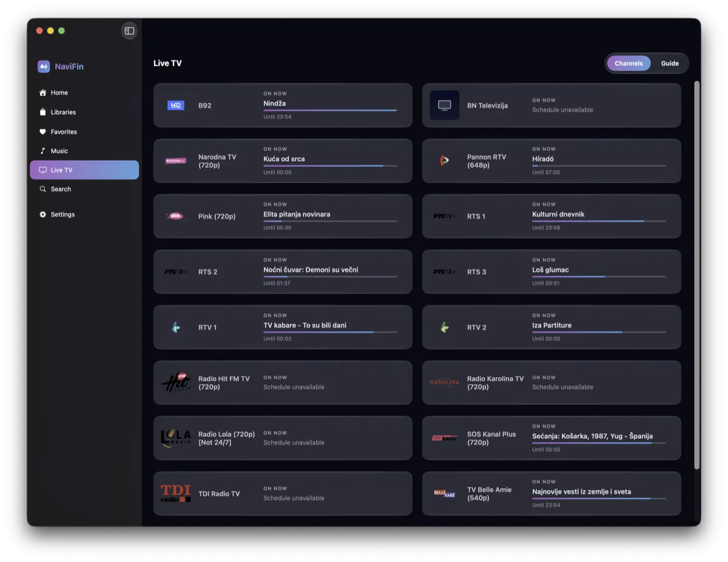
Task: Click the Kulturni dnevnik progress bar
Action: (599, 221)
